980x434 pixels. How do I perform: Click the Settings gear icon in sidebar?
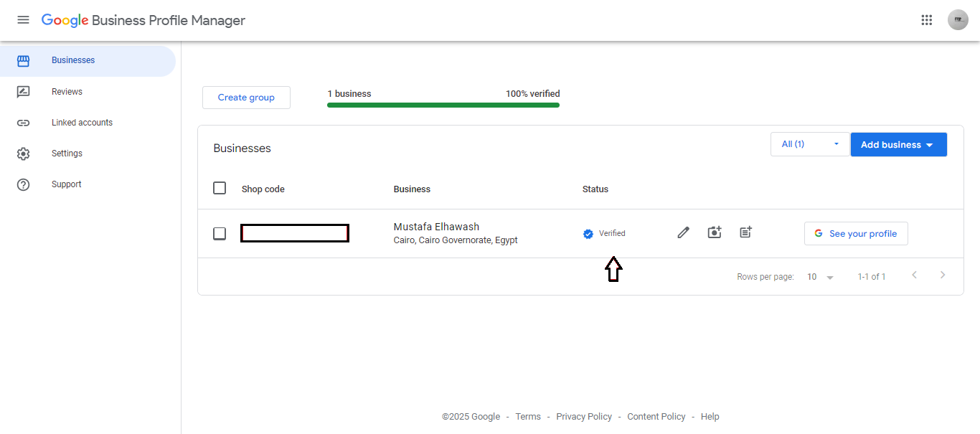click(x=24, y=154)
